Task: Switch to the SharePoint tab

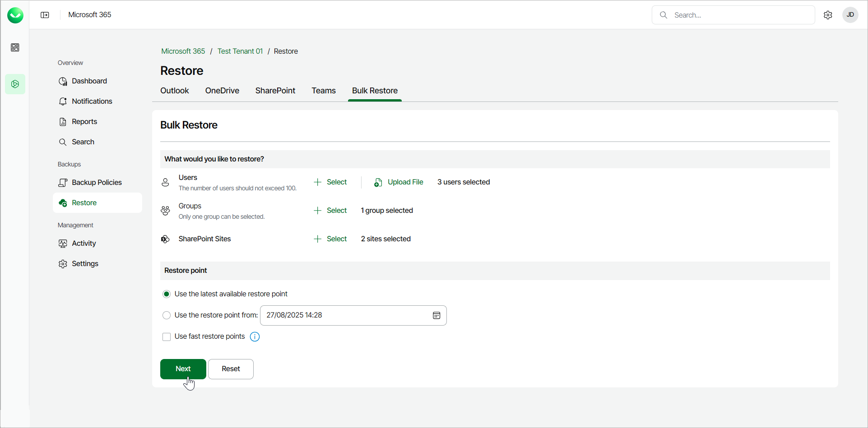Action: (x=275, y=91)
